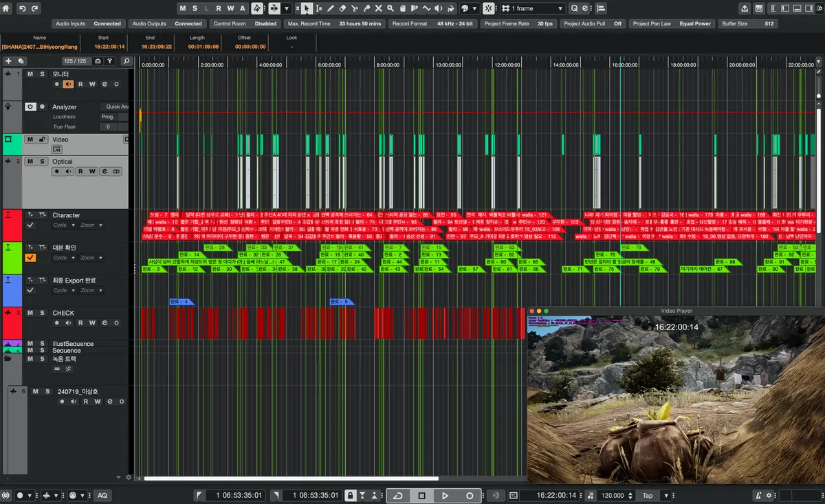
Task: Add a new track with plus icon
Action: click(x=9, y=61)
